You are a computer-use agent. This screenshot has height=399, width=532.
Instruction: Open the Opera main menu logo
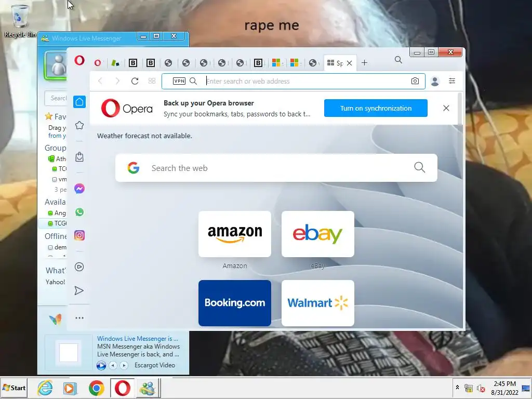pos(79,60)
